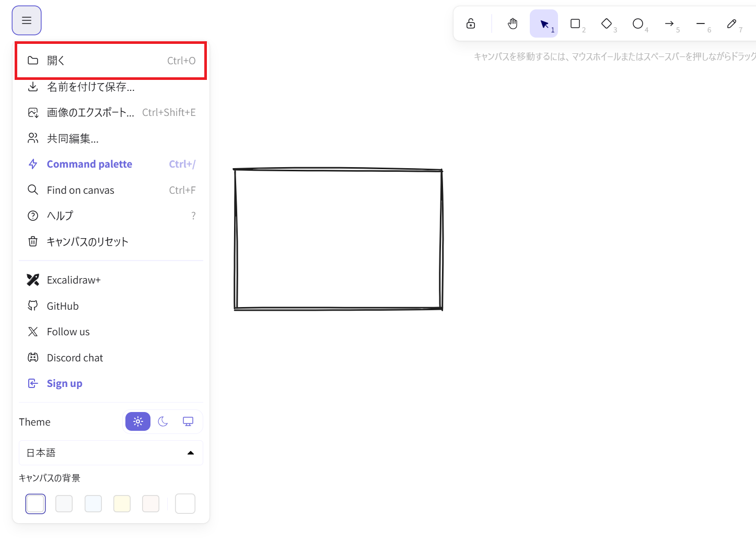The image size is (756, 541).
Task: Select light theme sun button
Action: tap(138, 421)
